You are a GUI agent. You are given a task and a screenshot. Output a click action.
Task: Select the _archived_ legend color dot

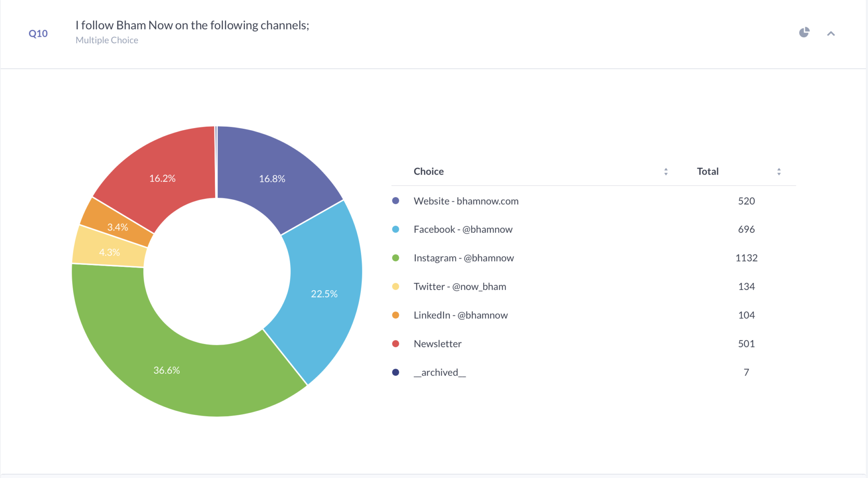[x=395, y=372]
